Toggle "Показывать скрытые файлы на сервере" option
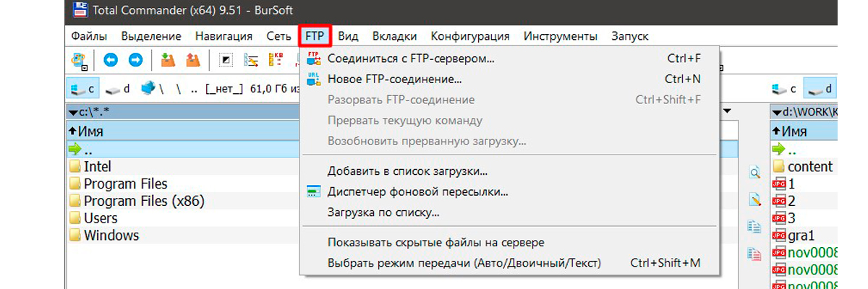The height and width of the screenshot is (289, 868). (435, 243)
